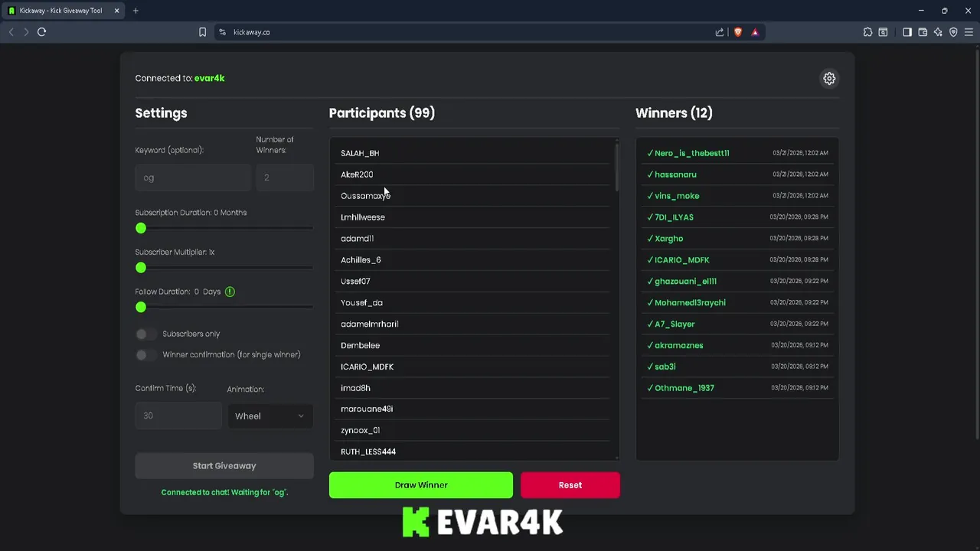Viewport: 980px width, 551px height.
Task: Open the Brave VPN shield icon
Action: pos(953,32)
